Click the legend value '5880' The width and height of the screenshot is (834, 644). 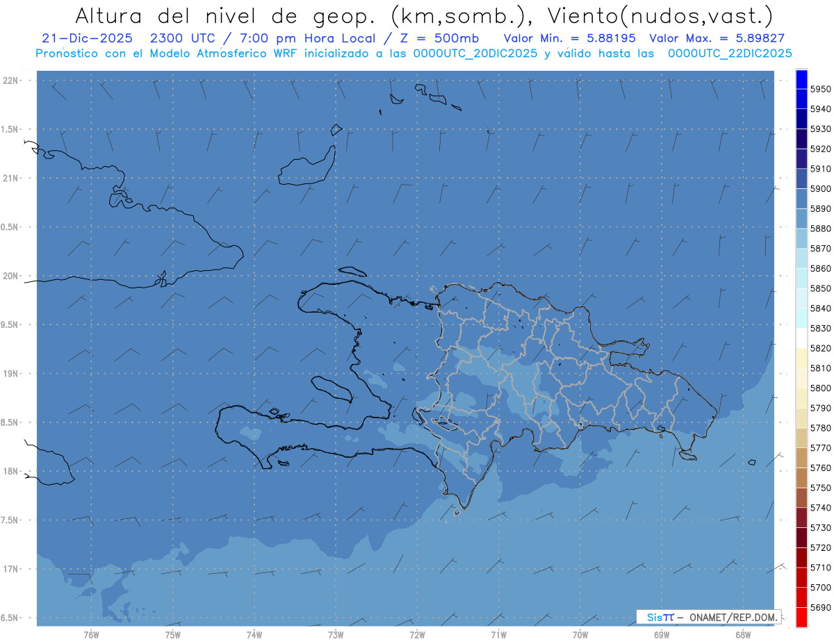(x=821, y=229)
